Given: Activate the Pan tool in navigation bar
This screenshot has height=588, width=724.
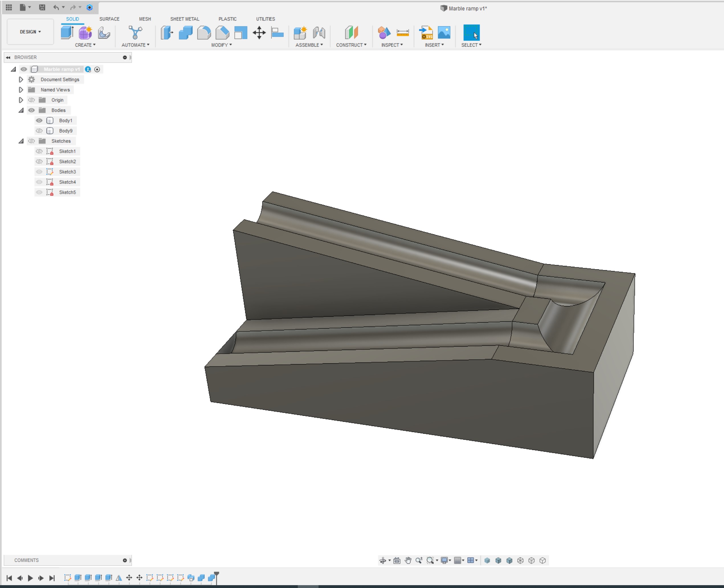Looking at the screenshot, I should point(408,561).
